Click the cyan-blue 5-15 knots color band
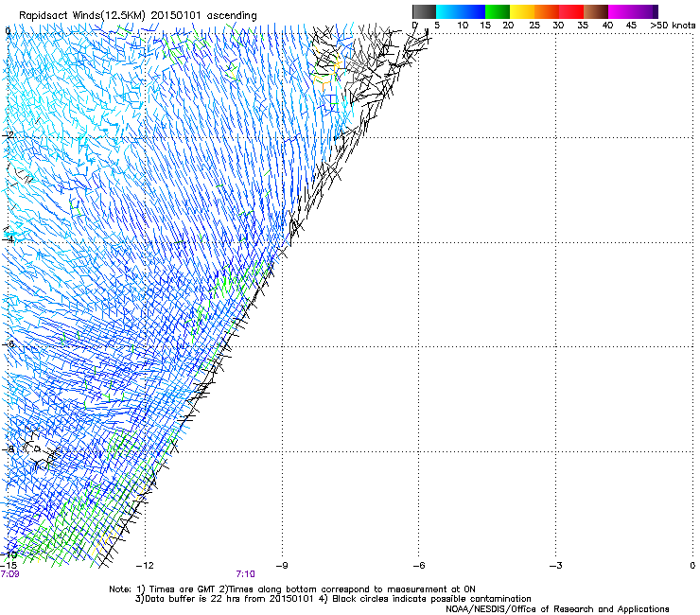 pyautogui.click(x=461, y=11)
